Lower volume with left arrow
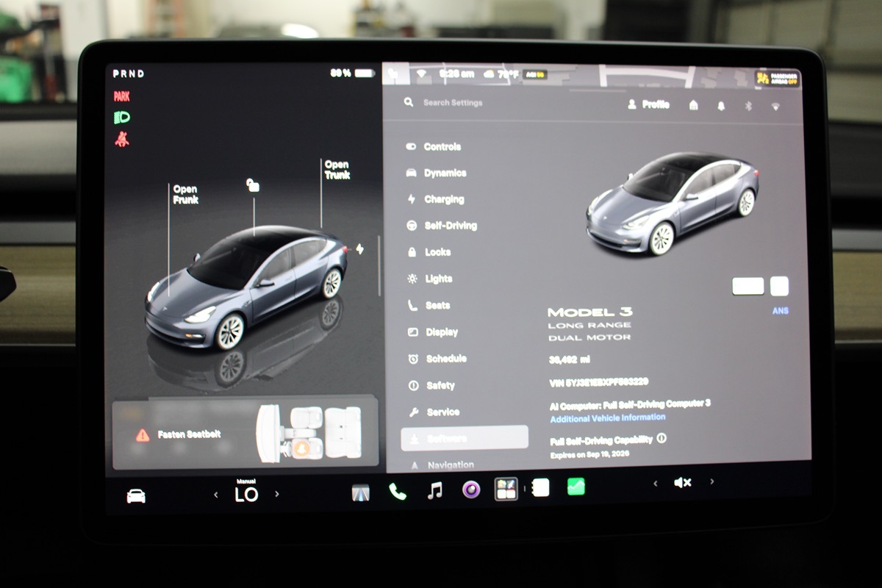Viewport: 882px width, 588px height. coord(655,484)
